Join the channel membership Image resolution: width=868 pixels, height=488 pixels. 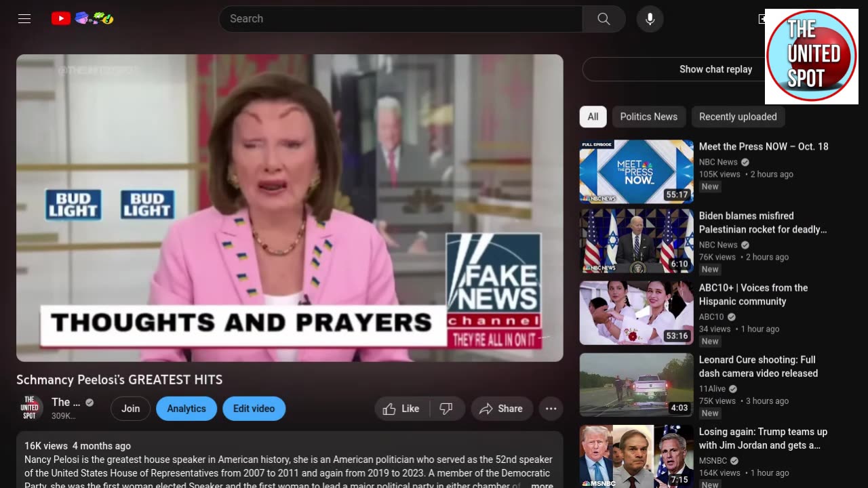tap(130, 409)
